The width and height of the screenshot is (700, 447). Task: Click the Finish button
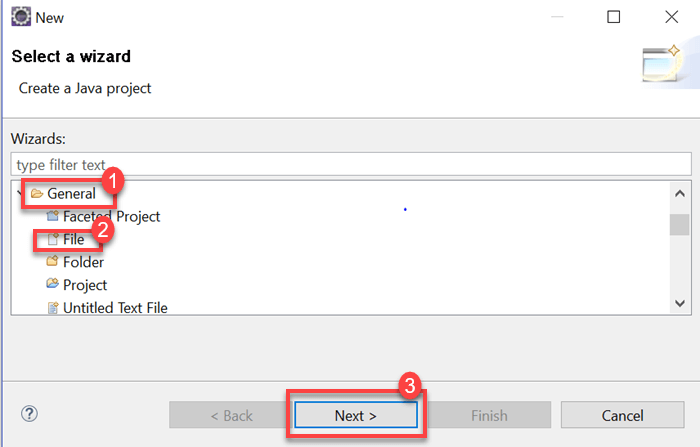(489, 415)
